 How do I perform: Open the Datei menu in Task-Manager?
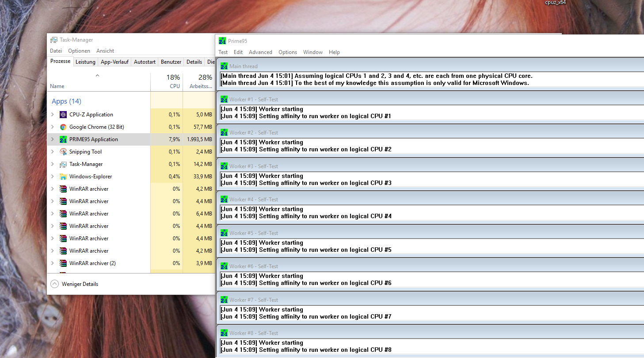tap(56, 51)
